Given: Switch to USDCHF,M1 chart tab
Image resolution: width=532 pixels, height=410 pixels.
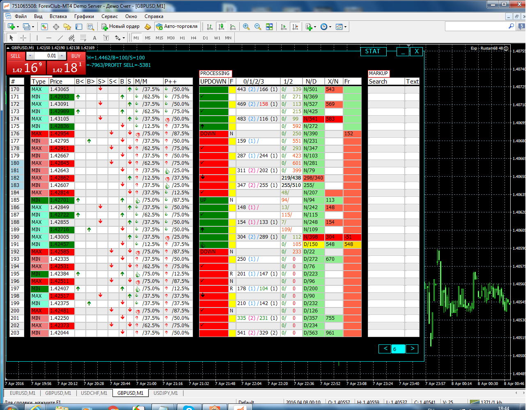Looking at the screenshot, I should (94, 393).
